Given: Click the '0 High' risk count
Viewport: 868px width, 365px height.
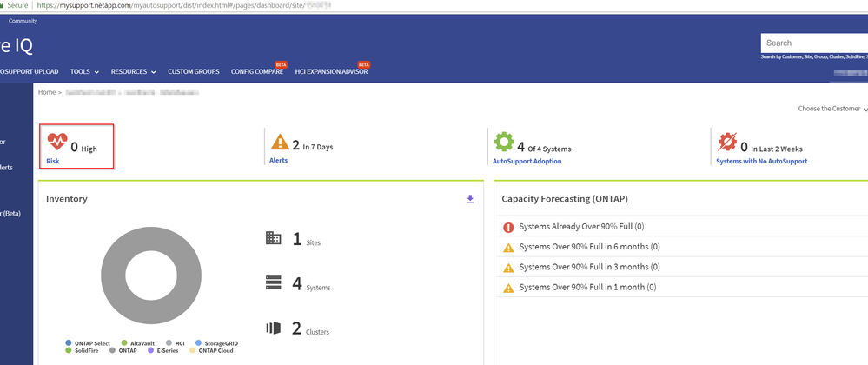Looking at the screenshot, I should [83, 148].
